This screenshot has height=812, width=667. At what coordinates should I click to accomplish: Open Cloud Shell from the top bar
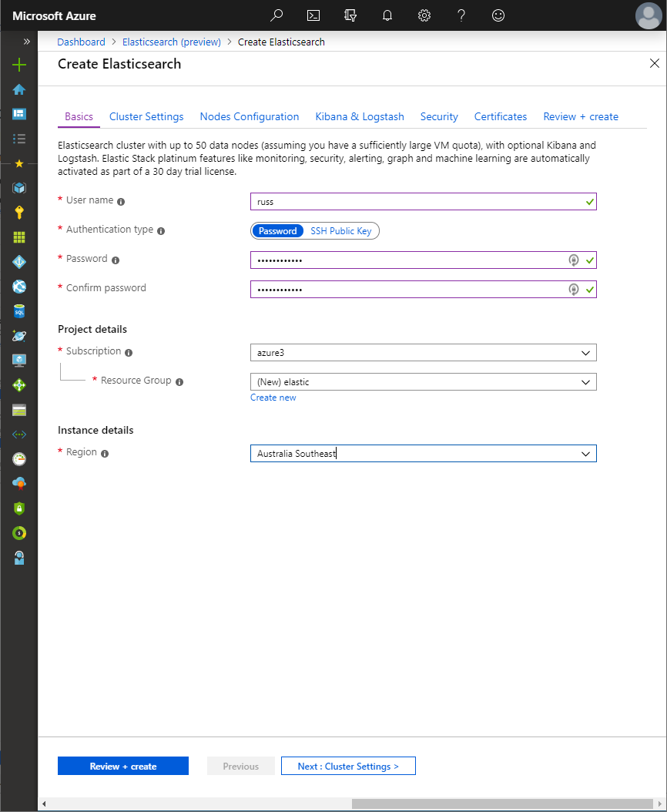(x=313, y=15)
